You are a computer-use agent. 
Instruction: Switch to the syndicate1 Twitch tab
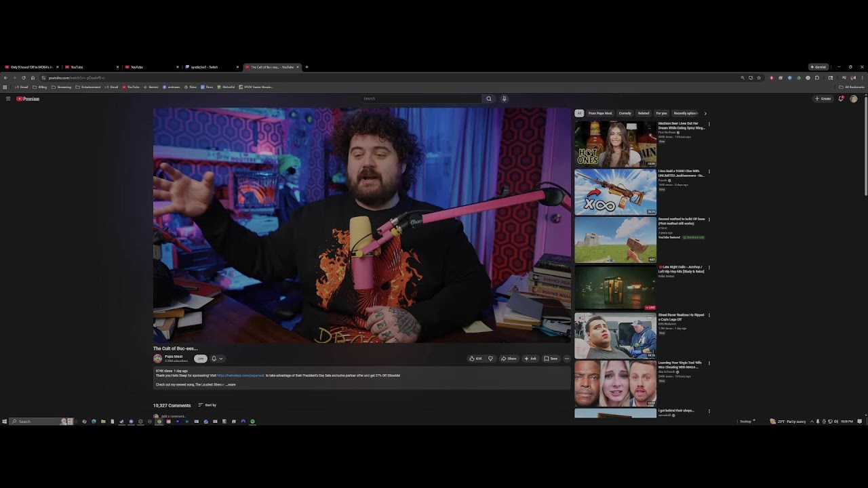coord(209,67)
